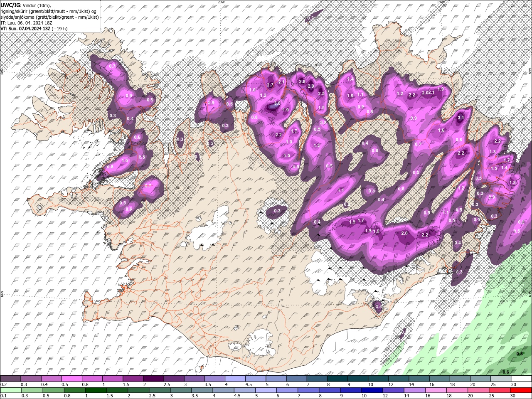Image resolution: width=532 pixels, height=399 pixels.
Task: Pick the lower-row 0.1 palest green swatch
Action: tap(11, 390)
